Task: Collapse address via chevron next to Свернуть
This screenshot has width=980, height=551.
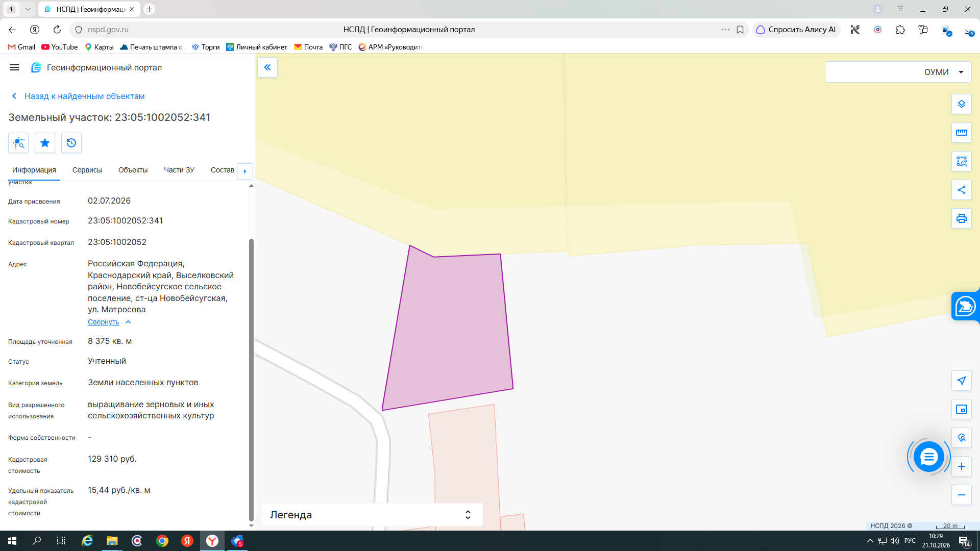Action: click(128, 322)
